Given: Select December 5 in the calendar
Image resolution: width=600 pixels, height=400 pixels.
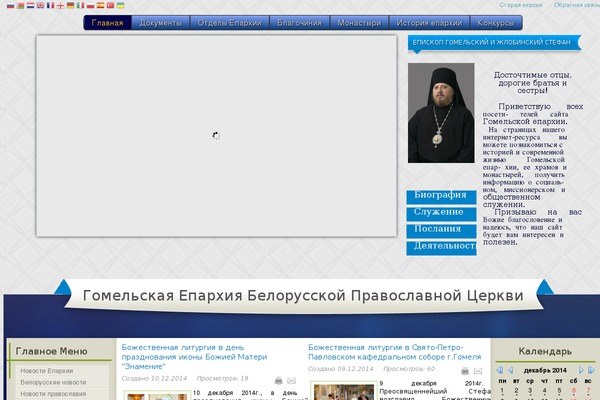Looking at the screenshot, I should (x=559, y=390).
